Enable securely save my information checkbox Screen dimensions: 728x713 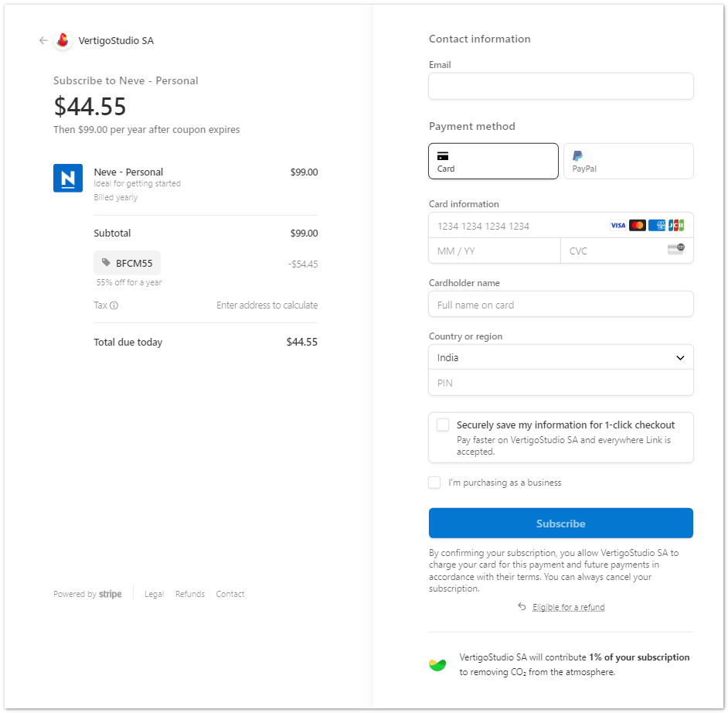click(x=443, y=425)
